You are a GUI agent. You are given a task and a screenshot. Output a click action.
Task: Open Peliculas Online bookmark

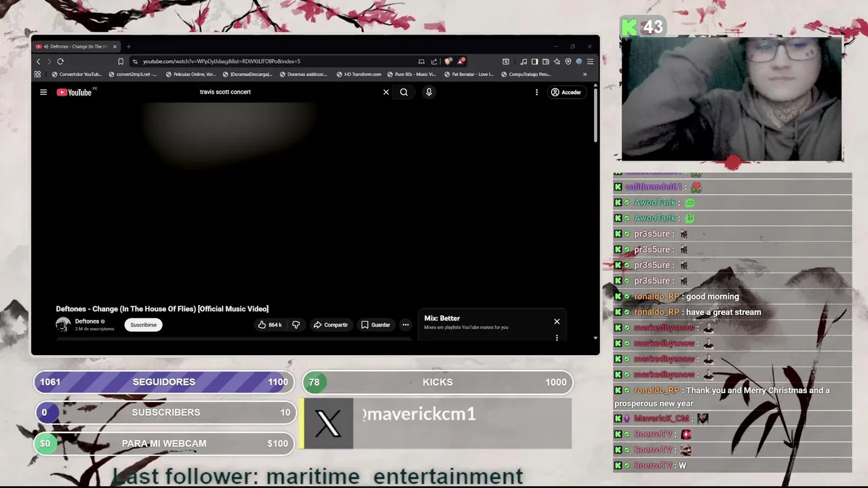tap(191, 75)
